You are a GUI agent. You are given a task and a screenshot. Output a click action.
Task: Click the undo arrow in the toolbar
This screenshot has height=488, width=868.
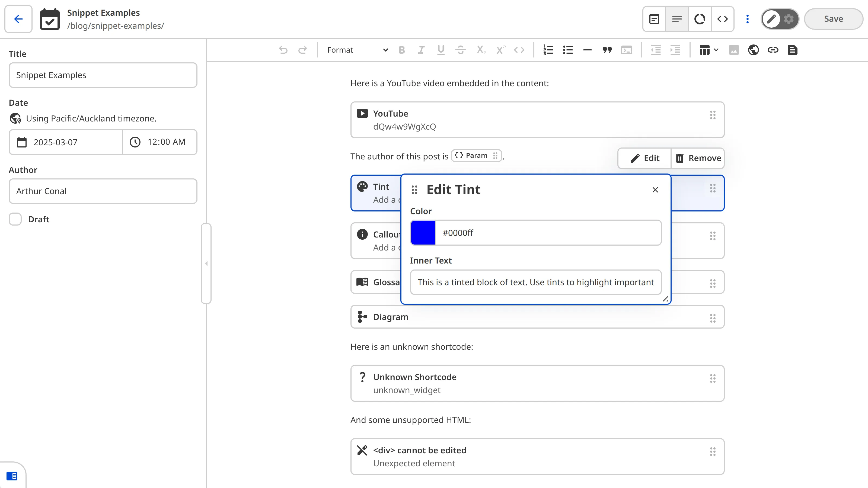tap(283, 50)
